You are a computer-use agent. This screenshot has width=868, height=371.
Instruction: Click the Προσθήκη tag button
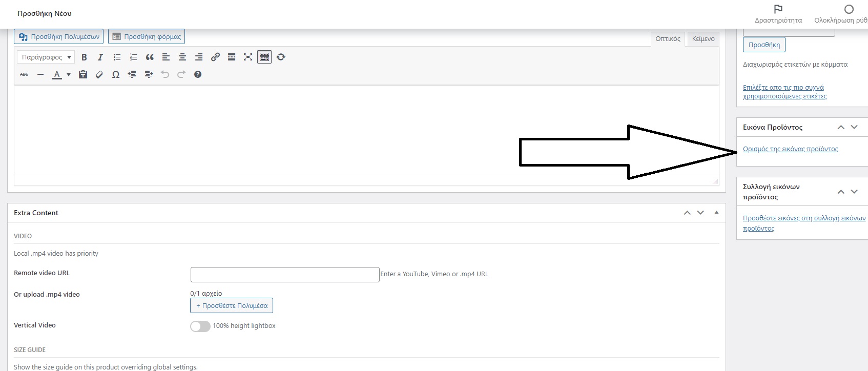[764, 45]
